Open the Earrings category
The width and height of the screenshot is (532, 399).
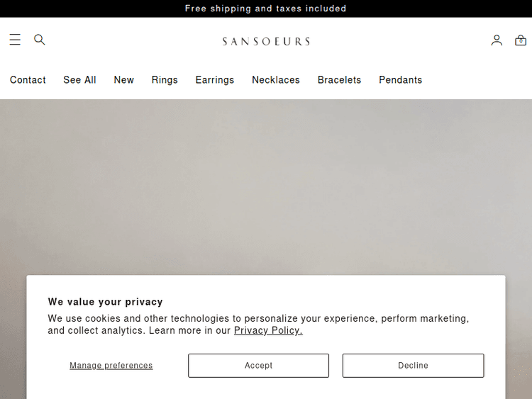tap(214, 80)
